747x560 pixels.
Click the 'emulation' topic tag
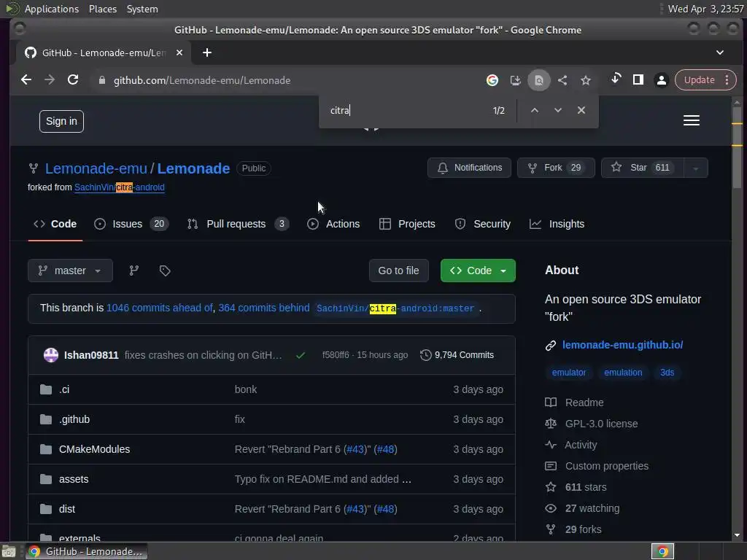(623, 373)
